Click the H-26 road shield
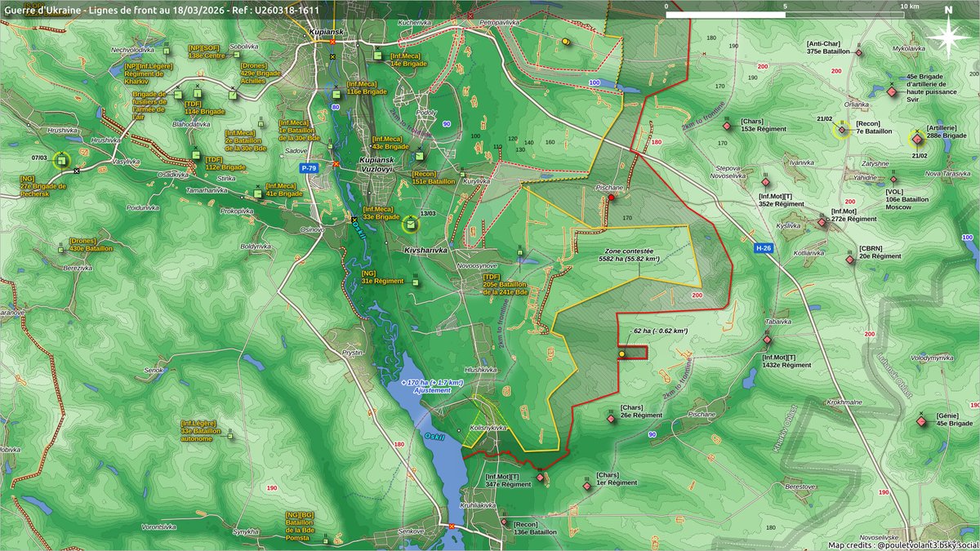 [x=764, y=247]
